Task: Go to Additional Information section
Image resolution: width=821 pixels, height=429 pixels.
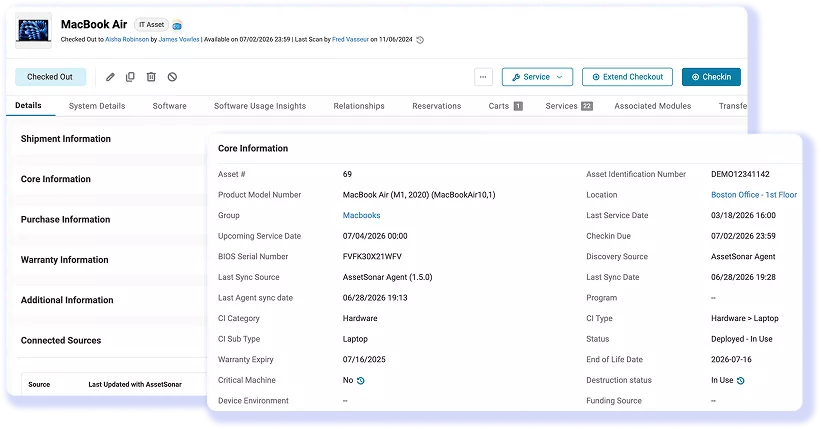Action: pyautogui.click(x=67, y=300)
